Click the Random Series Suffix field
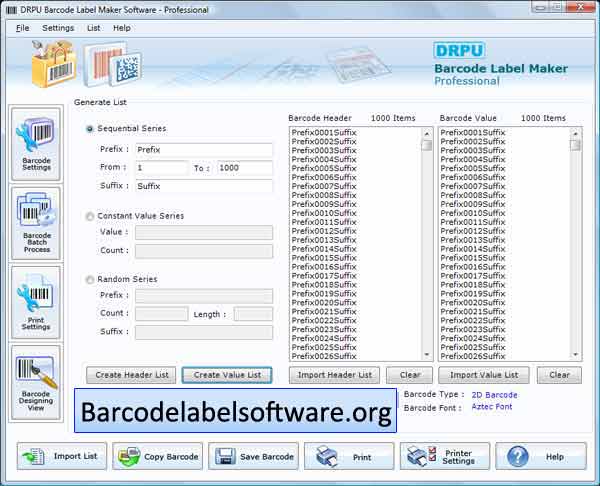The height and width of the screenshot is (486, 600). (x=204, y=332)
